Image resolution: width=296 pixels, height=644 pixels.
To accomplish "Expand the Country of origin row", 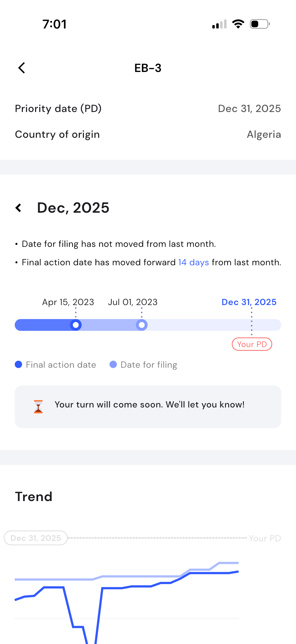I will coord(148,134).
